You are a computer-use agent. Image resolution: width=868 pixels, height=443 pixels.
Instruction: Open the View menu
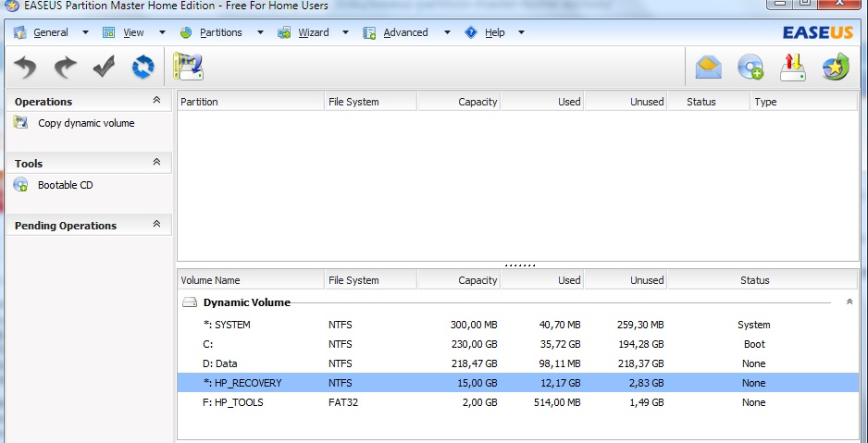tap(133, 32)
